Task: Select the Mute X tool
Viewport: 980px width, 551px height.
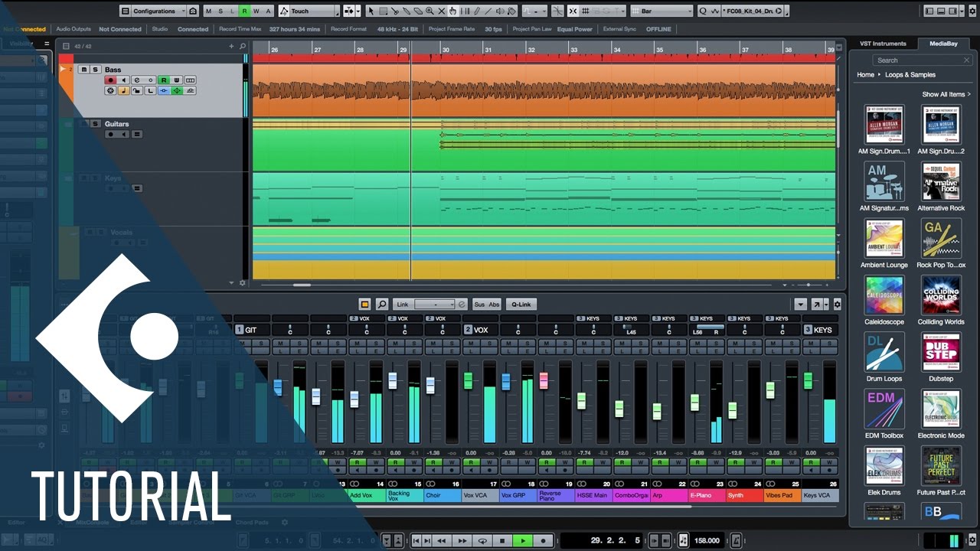Action: [x=442, y=11]
